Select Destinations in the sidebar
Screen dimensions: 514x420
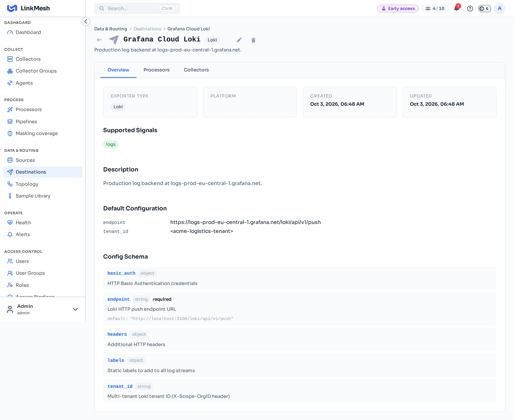(42, 172)
